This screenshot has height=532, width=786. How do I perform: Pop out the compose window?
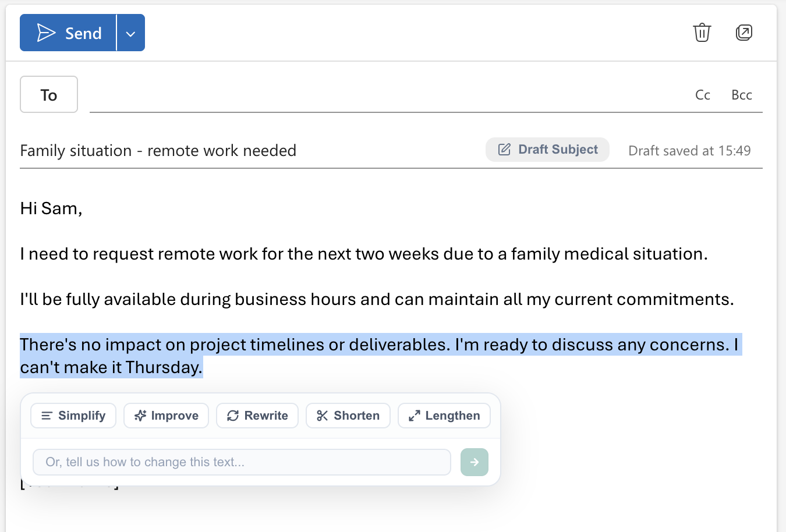tap(744, 33)
